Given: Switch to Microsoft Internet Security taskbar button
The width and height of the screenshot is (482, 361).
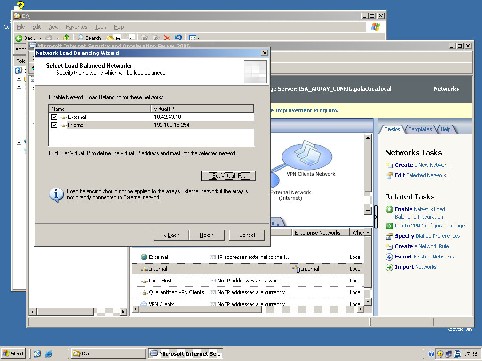Looking at the screenshot, I should click(185, 353).
